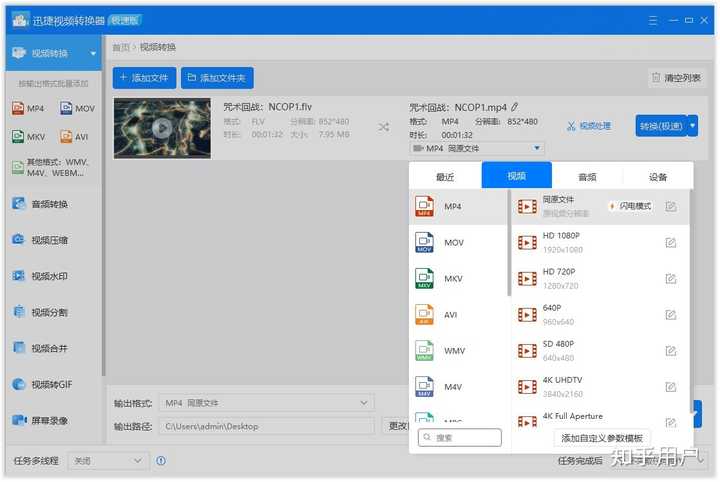720x482 pixels.
Task: Open other formats WMV, M4V, WEBM entry
Action: tap(51, 168)
